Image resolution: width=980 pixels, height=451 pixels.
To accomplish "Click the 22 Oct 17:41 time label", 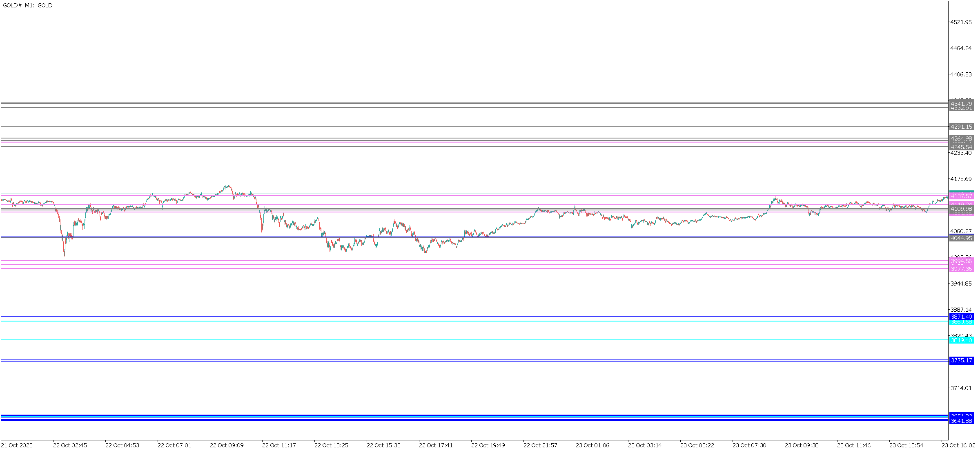I will point(436,445).
